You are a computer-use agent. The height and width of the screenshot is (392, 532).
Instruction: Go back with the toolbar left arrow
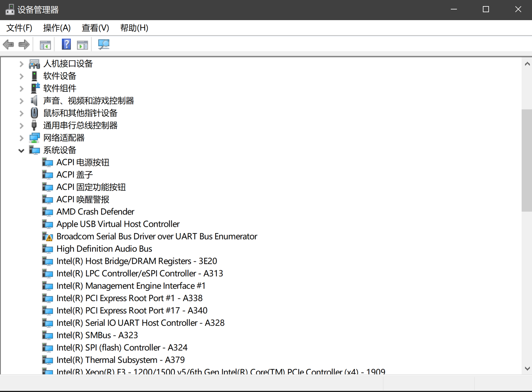[8, 45]
